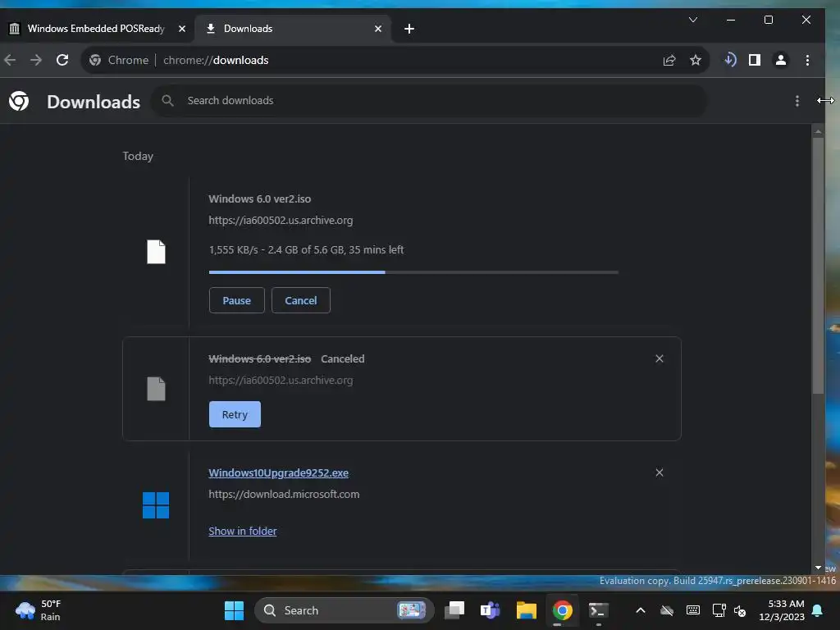
Task: Click the muted volume tray icon
Action: tap(740, 610)
